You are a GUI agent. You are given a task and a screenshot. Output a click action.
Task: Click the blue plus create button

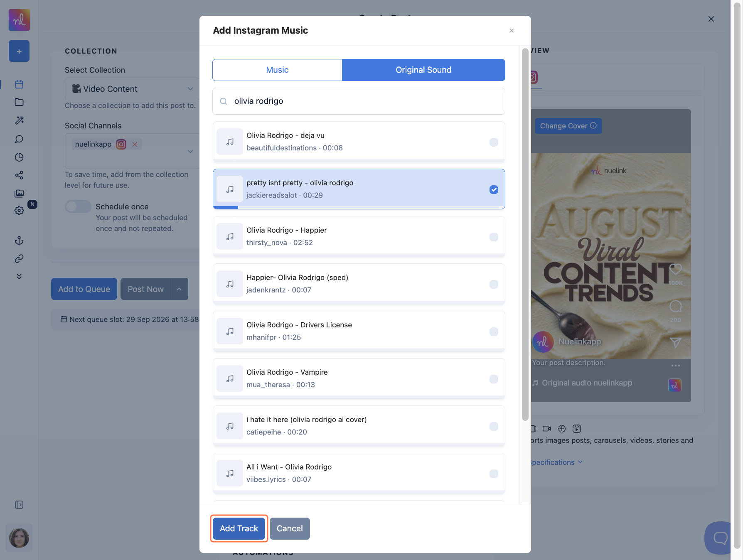19,51
